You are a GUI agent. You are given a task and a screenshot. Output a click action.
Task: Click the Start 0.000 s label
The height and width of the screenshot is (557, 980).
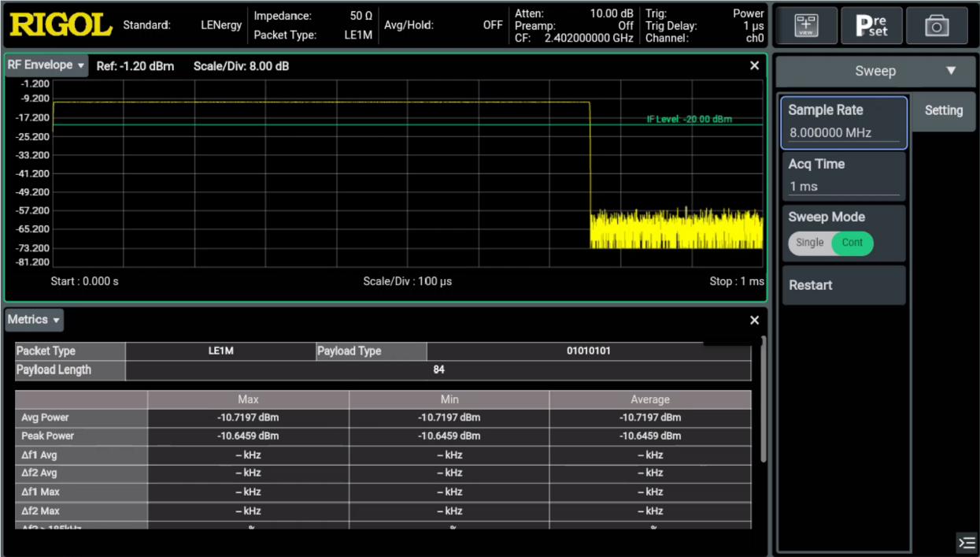(x=84, y=281)
